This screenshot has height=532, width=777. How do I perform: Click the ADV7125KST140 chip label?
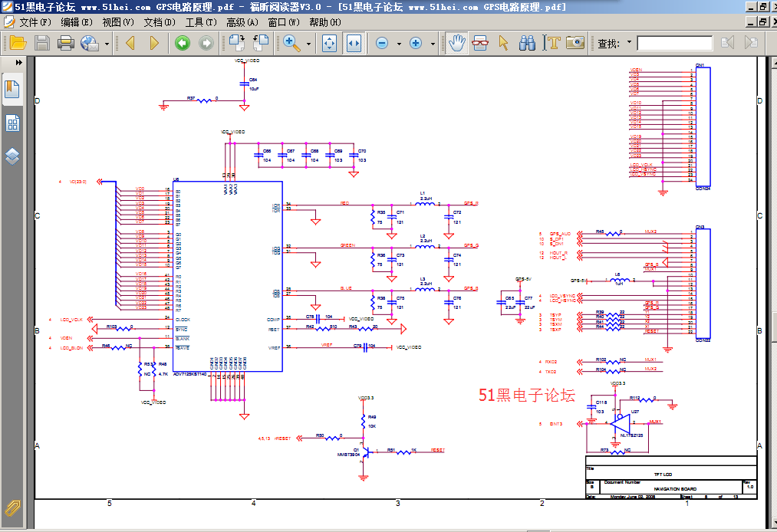[189, 375]
